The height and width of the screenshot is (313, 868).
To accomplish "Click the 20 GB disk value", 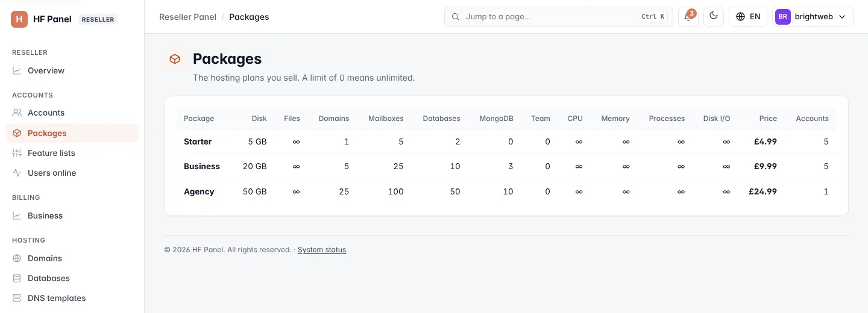I will (x=255, y=166).
